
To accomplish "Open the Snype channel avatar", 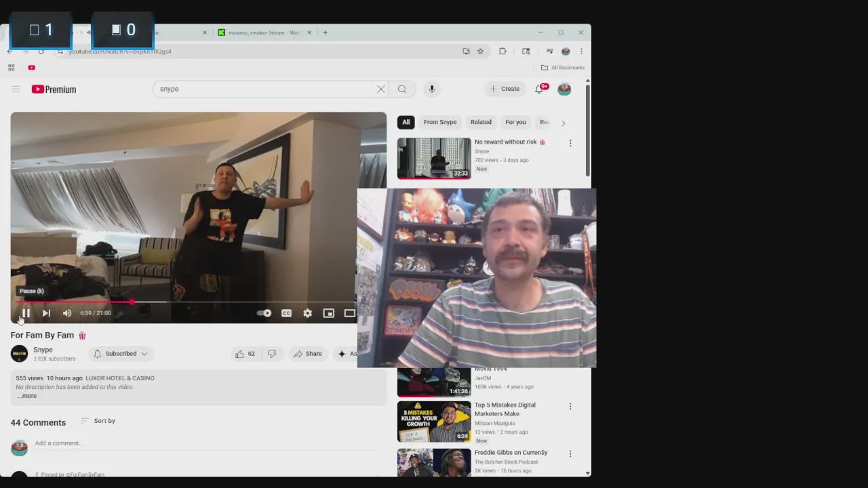I will 19,353.
